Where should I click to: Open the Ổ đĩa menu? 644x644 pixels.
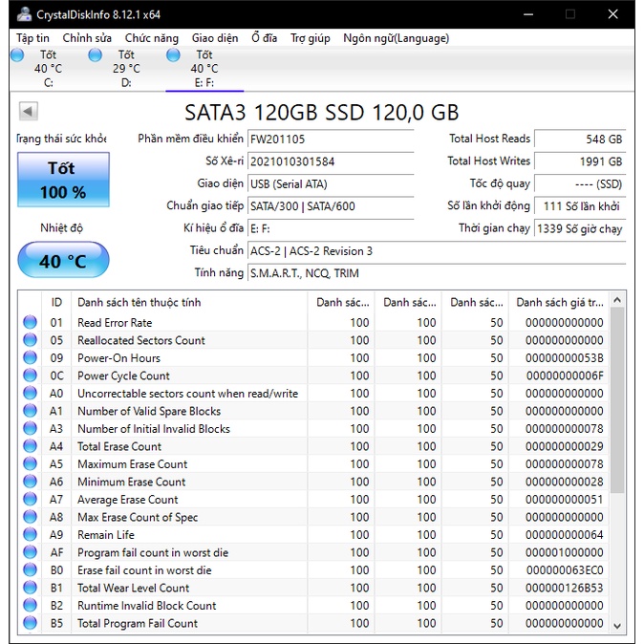[x=264, y=38]
